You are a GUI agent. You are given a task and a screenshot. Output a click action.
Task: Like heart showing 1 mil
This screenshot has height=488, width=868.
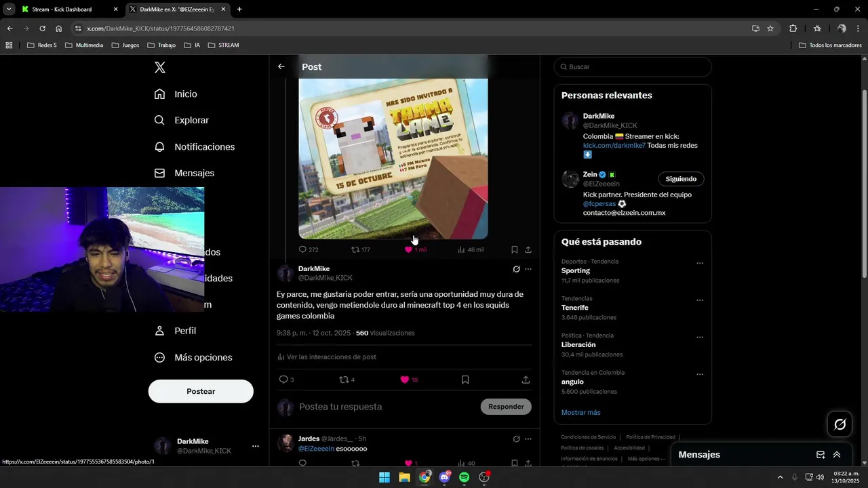pyautogui.click(x=408, y=249)
